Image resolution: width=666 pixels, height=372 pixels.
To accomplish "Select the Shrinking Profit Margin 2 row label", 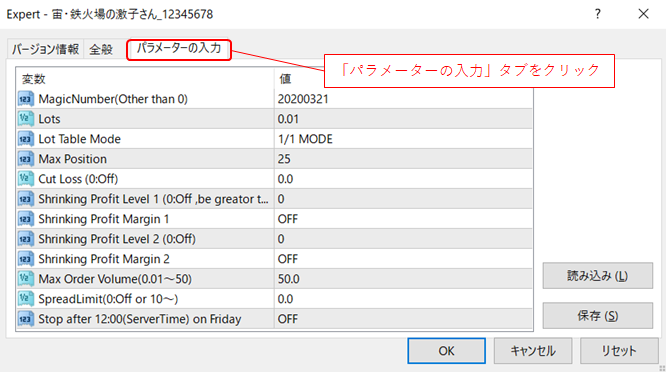I will click(104, 259).
